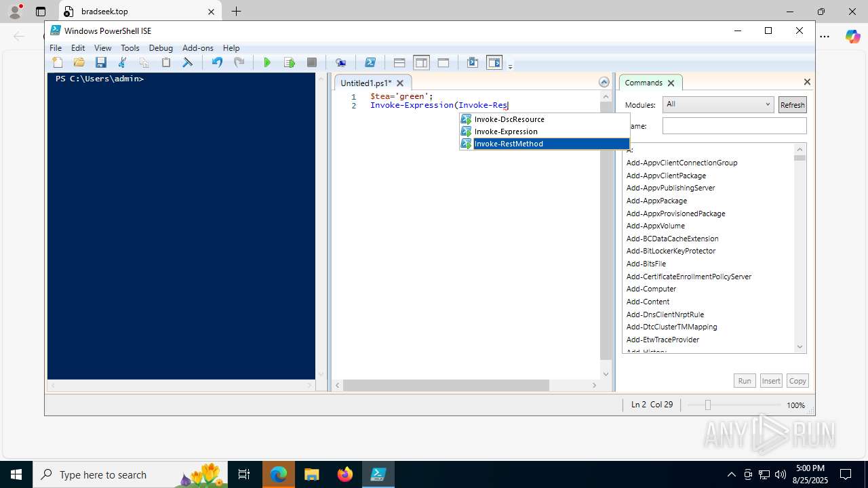Screen dimensions: 868x488
Task: Open the View menu
Action: pyautogui.click(x=103, y=48)
